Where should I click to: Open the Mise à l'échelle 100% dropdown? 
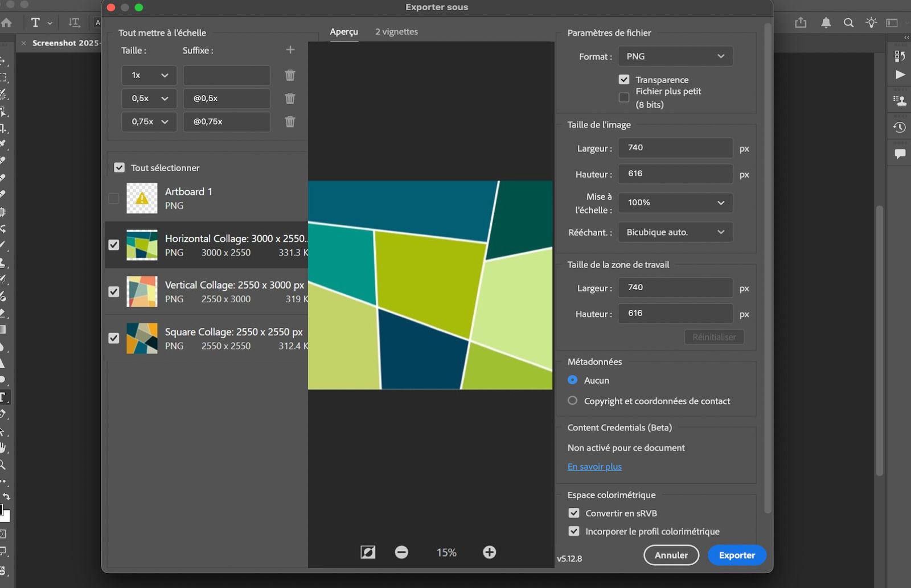pos(675,203)
